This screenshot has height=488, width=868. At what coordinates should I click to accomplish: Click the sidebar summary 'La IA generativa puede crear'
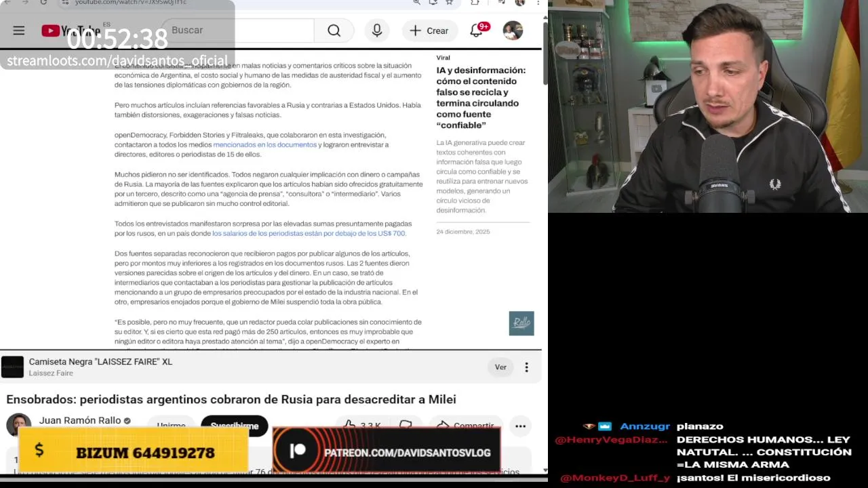point(481,176)
